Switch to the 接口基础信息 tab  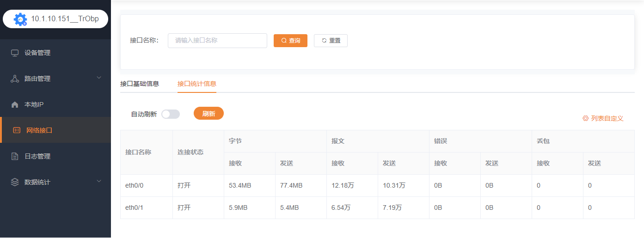[140, 84]
